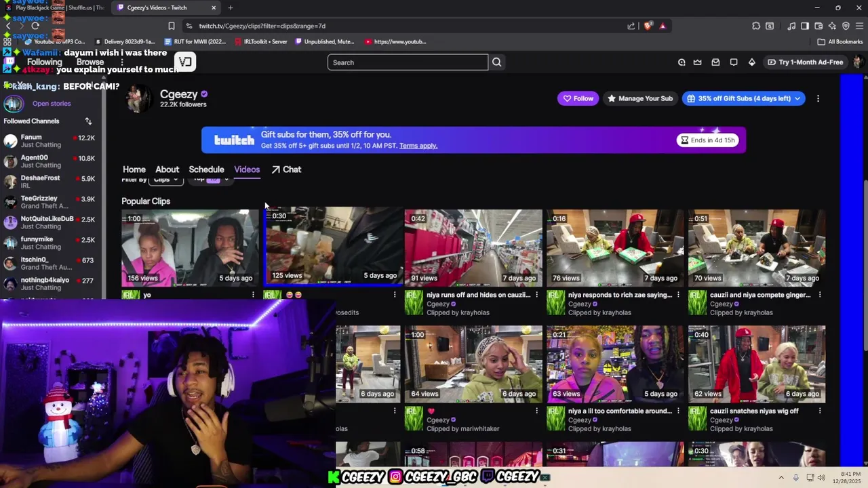The image size is (868, 488).
Task: Open the Terms apply link in banner
Action: pyautogui.click(x=418, y=146)
